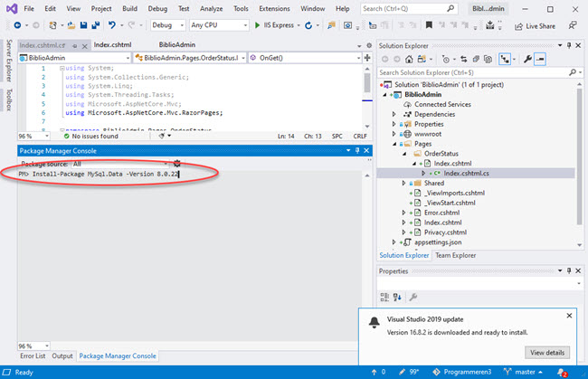Screen dimensions: 588x379
Task: Open the Package source All dropdown
Action: [120, 164]
